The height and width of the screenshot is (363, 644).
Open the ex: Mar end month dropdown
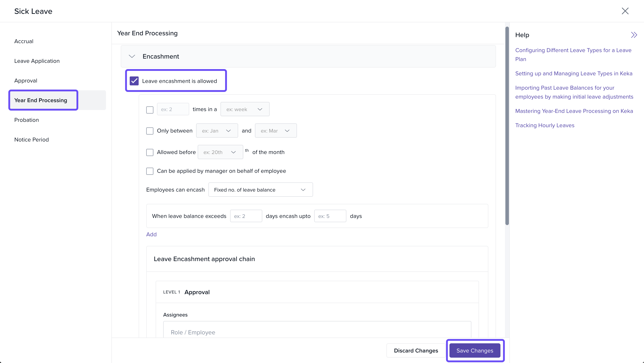click(x=275, y=131)
